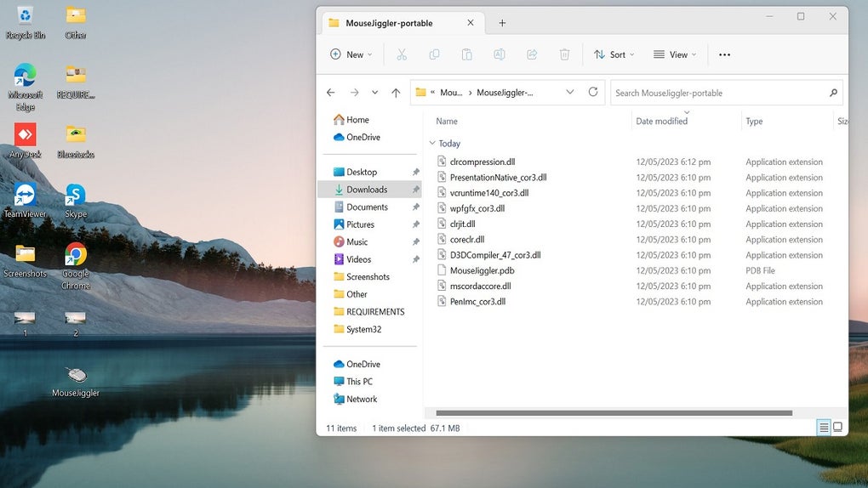Image resolution: width=868 pixels, height=488 pixels.
Task: Expand address bar history dropdown
Action: point(569,92)
